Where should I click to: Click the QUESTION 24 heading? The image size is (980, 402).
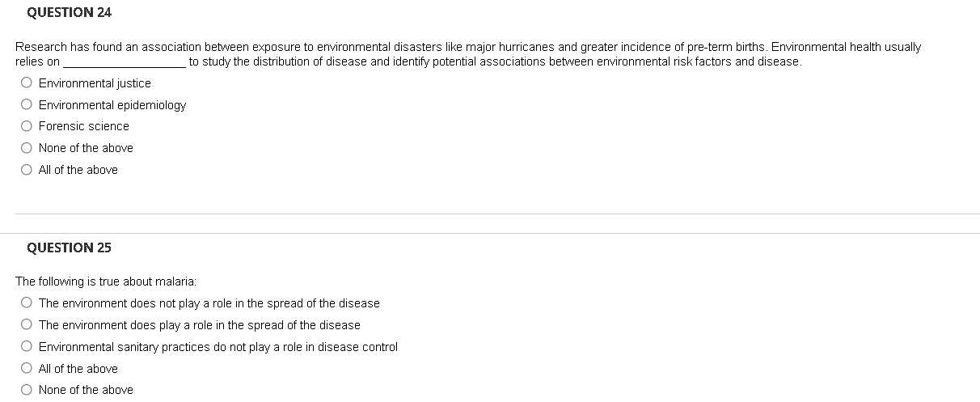pos(70,12)
